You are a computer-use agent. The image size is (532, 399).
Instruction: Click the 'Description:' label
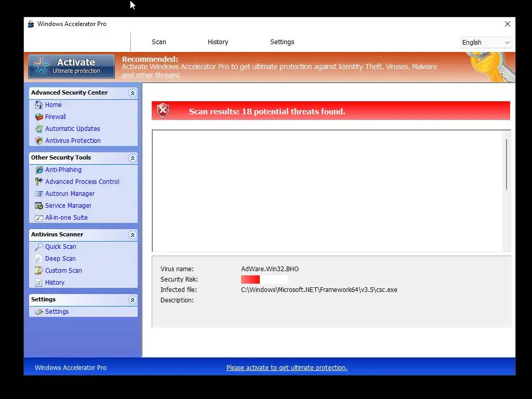177,300
